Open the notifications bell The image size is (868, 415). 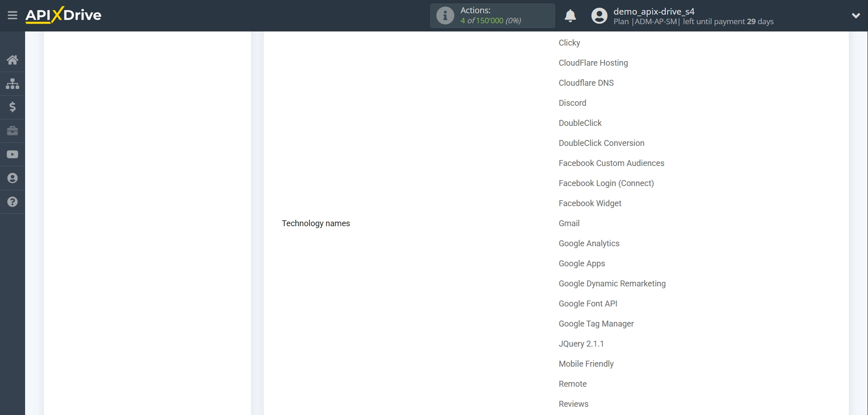point(570,16)
